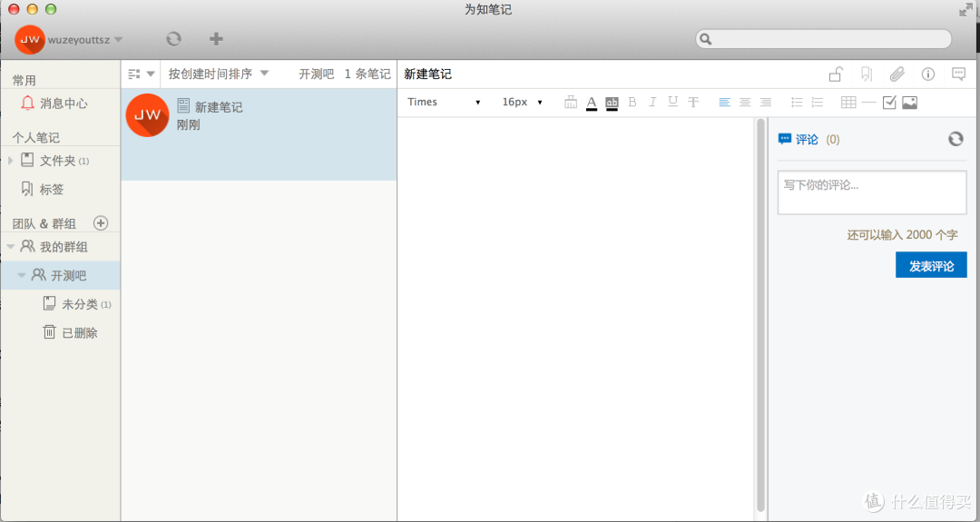Screen dimensions: 980x522
Task: Align text left
Action: pos(724,102)
